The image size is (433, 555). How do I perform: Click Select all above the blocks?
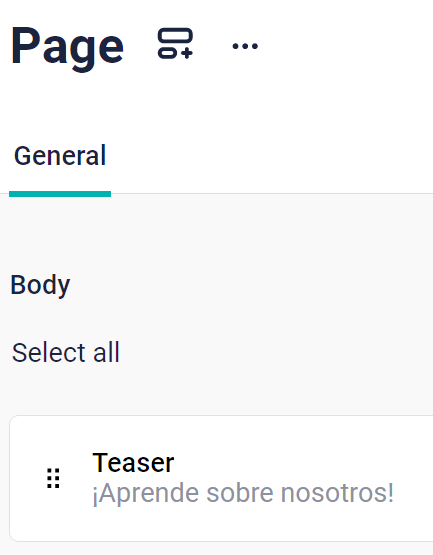(65, 353)
